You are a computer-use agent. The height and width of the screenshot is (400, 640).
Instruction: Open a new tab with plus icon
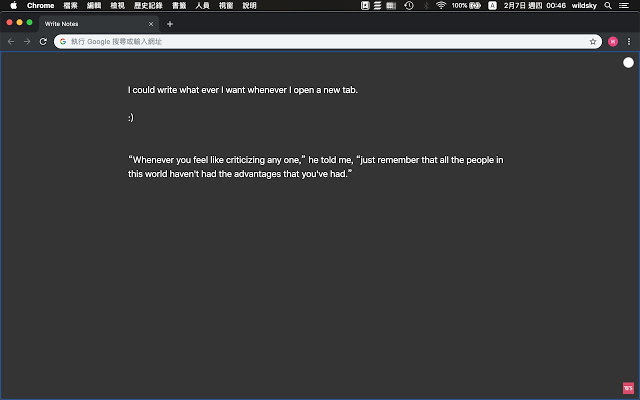(x=170, y=24)
